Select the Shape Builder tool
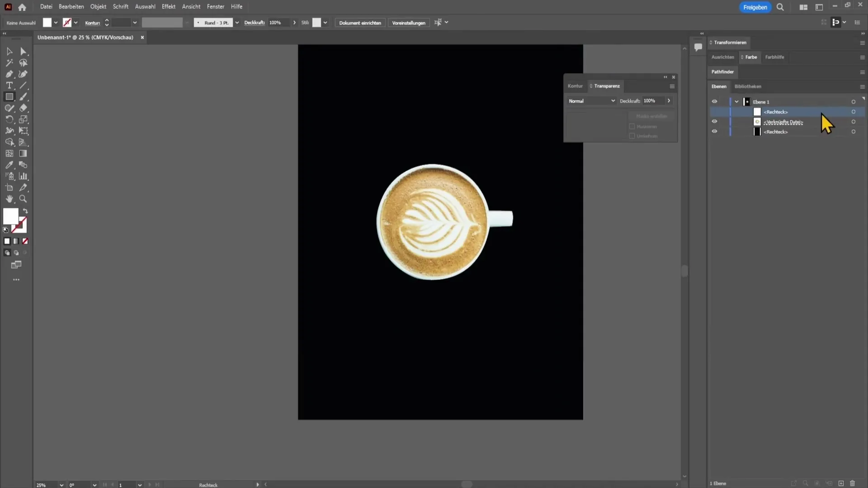Viewport: 868px width, 488px height. pos(9,142)
